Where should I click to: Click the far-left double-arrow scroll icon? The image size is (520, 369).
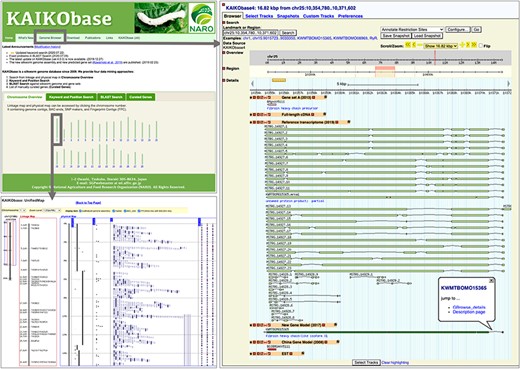(408, 45)
